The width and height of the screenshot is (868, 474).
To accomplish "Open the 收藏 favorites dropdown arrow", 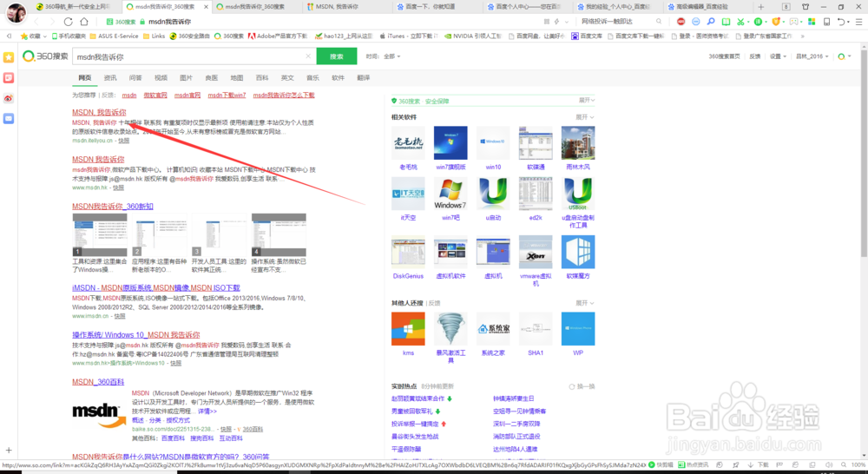I will [44, 36].
